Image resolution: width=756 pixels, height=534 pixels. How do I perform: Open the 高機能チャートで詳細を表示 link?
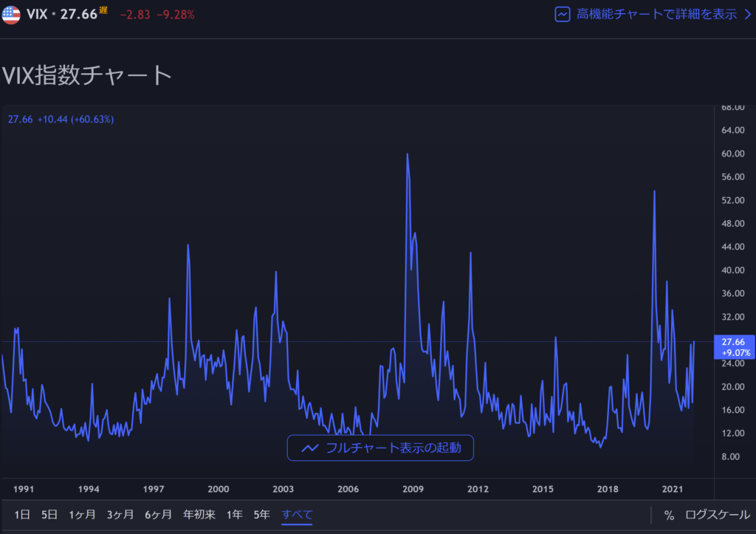656,14
